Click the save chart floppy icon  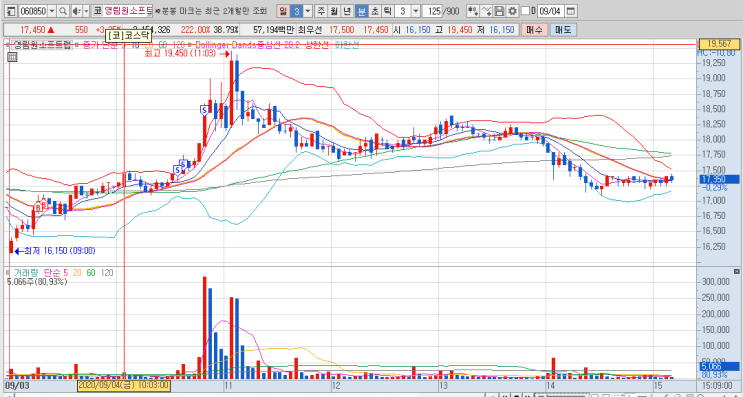coord(498,10)
